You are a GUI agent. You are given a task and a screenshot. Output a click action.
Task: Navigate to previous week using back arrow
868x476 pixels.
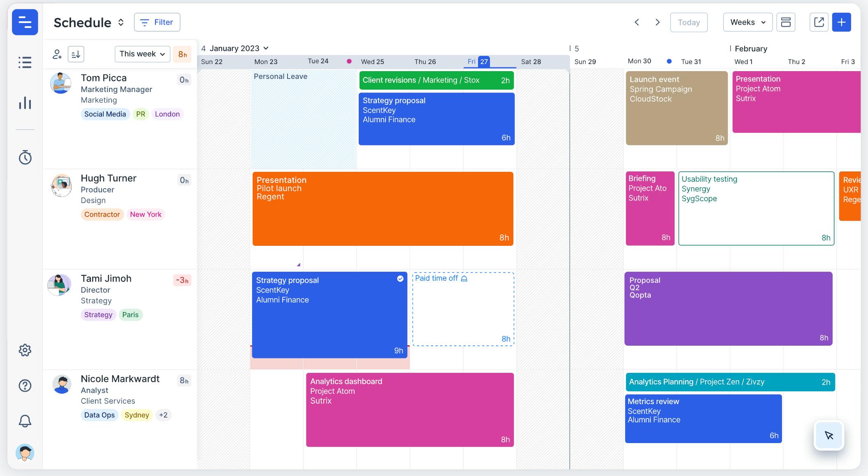point(637,22)
